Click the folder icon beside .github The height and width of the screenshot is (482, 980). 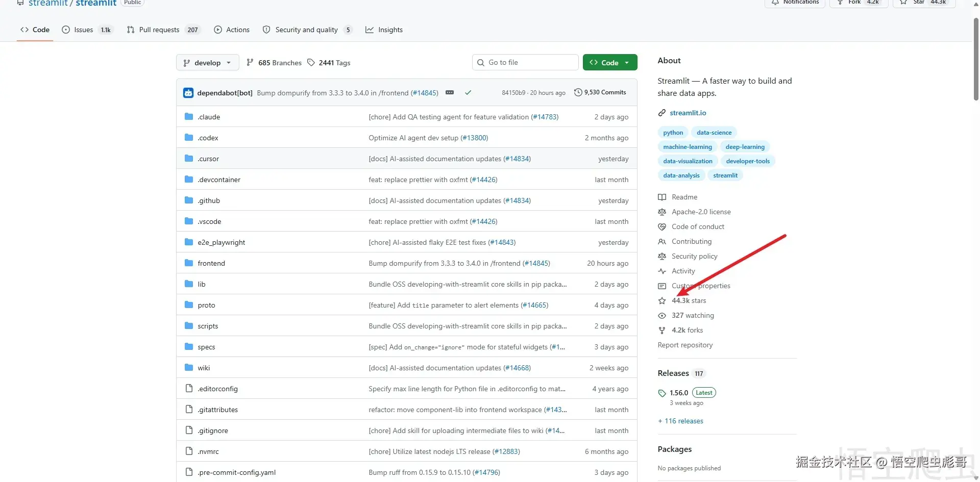189,200
